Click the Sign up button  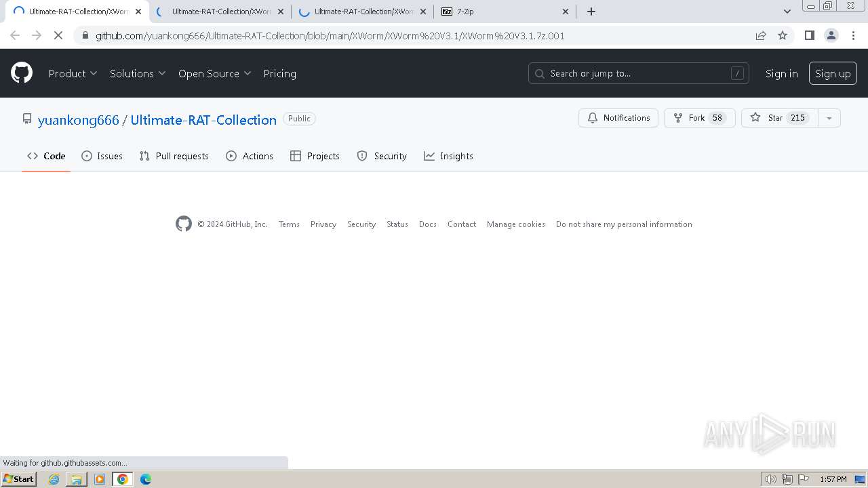click(833, 73)
